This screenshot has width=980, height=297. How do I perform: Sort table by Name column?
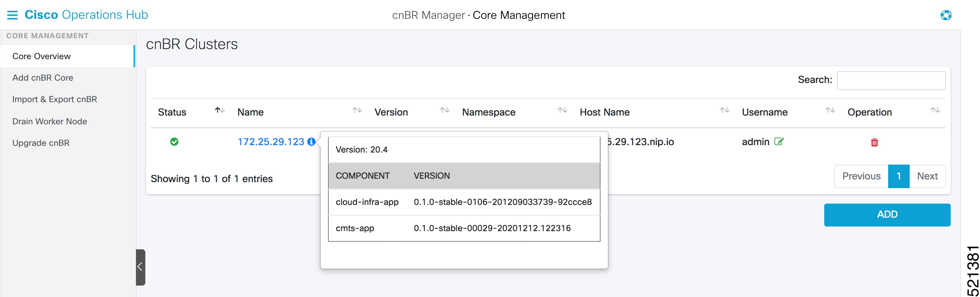(x=357, y=110)
